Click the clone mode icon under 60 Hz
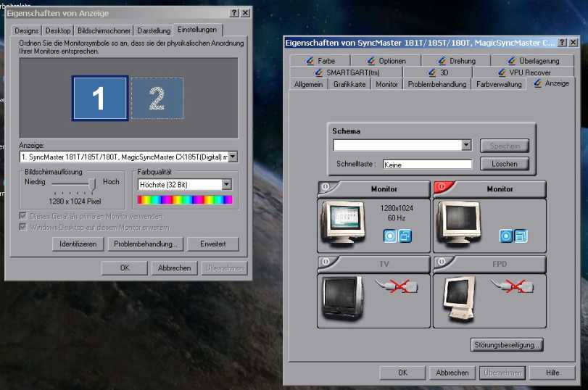The height and width of the screenshot is (390, 588). pyautogui.click(x=405, y=236)
